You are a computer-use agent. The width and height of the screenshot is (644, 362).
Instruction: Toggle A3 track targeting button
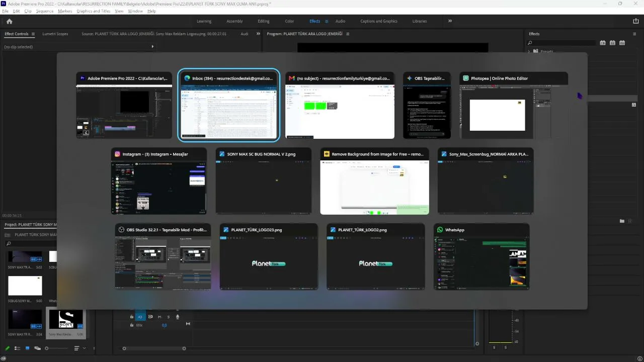[x=140, y=317]
